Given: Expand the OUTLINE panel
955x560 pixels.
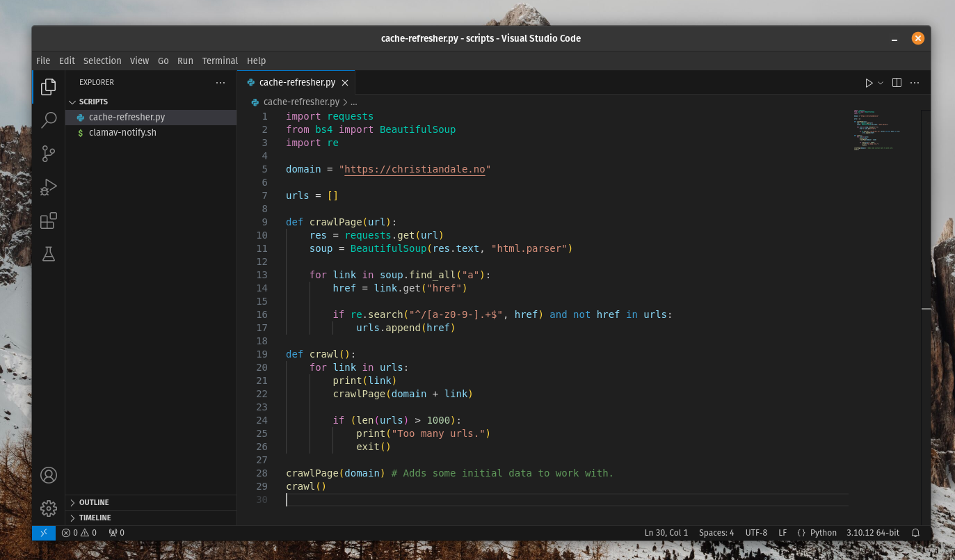Looking at the screenshot, I should (x=94, y=502).
